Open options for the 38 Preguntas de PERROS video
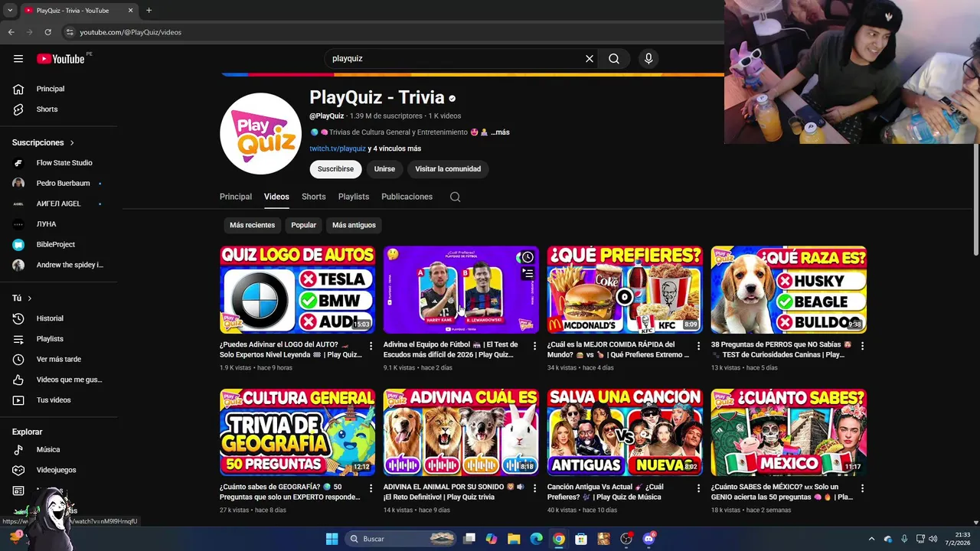The width and height of the screenshot is (980, 551). click(863, 346)
